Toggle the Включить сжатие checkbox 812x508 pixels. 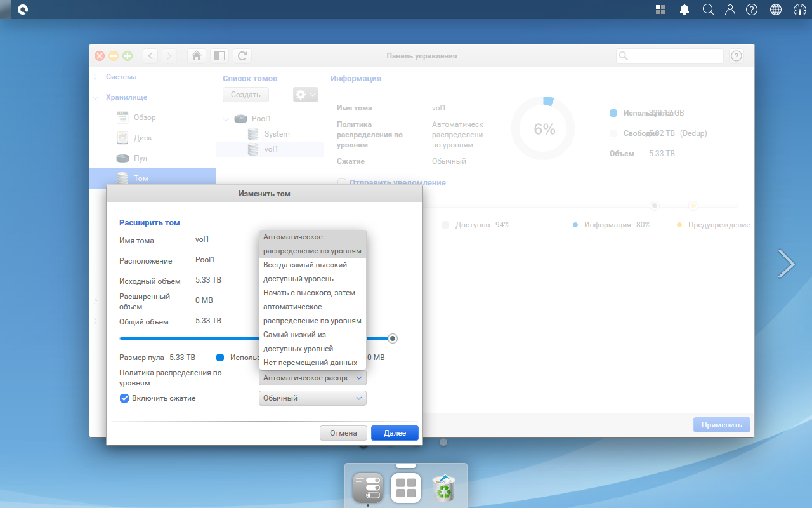(x=124, y=398)
